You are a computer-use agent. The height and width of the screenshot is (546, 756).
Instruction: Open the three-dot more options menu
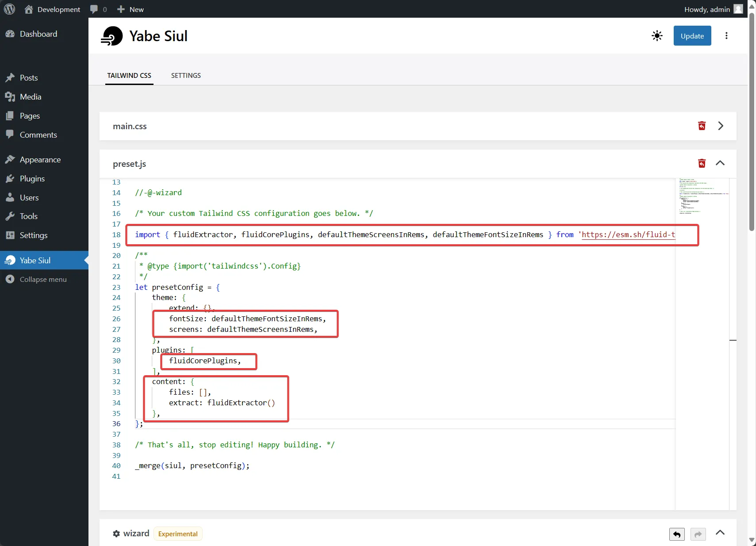pyautogui.click(x=726, y=36)
